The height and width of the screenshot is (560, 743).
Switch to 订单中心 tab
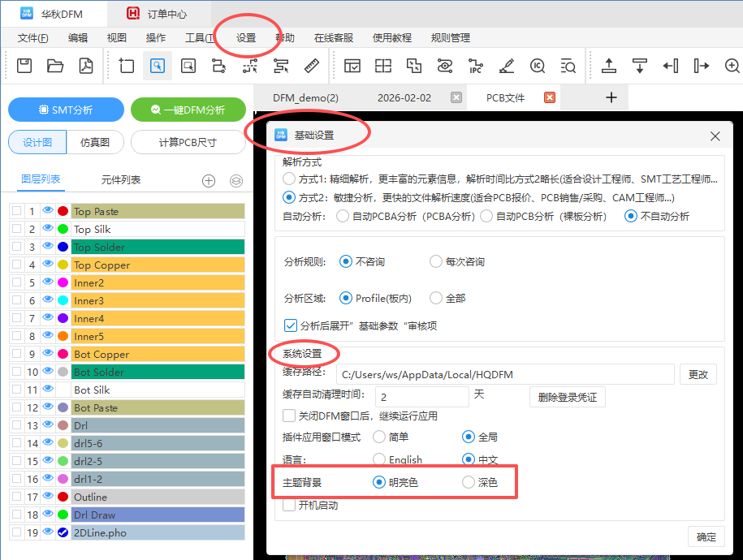[159, 14]
